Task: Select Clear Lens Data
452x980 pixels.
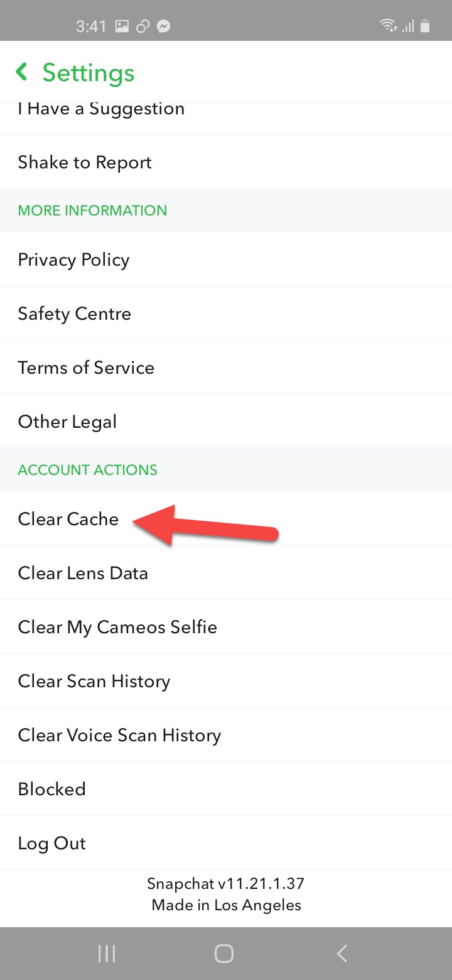Action: coord(83,573)
